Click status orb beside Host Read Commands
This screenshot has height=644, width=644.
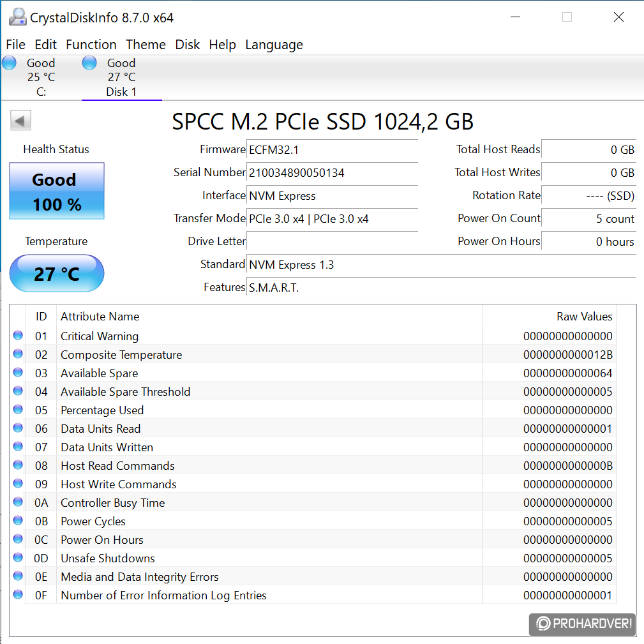18,465
